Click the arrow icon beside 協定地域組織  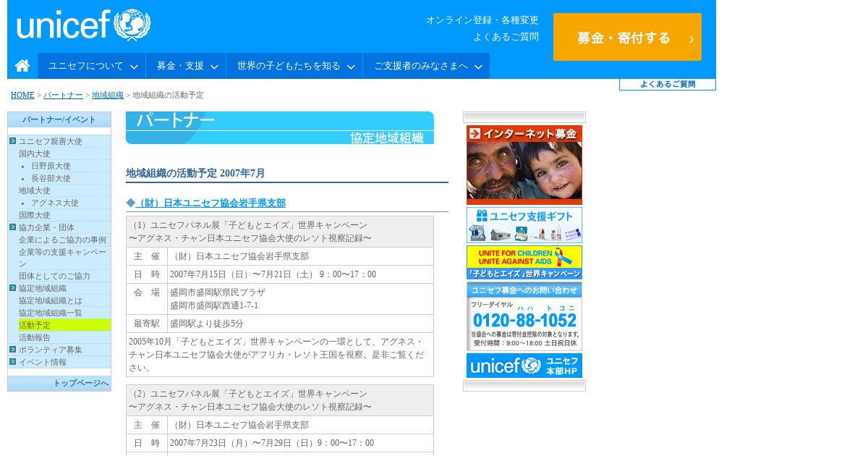pos(12,287)
